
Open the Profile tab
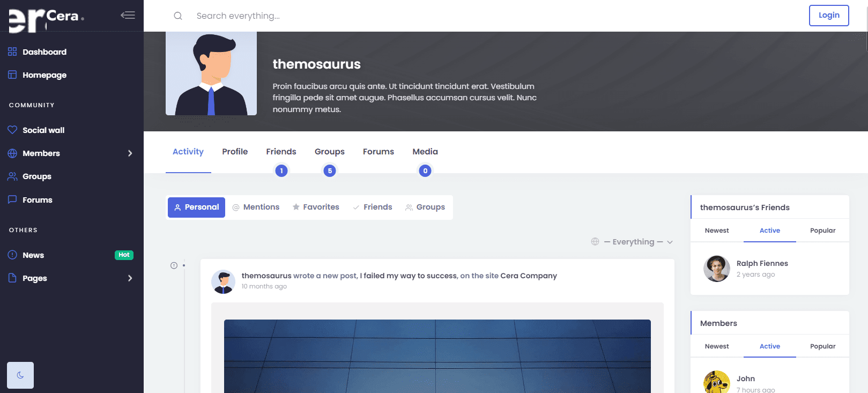point(235,152)
